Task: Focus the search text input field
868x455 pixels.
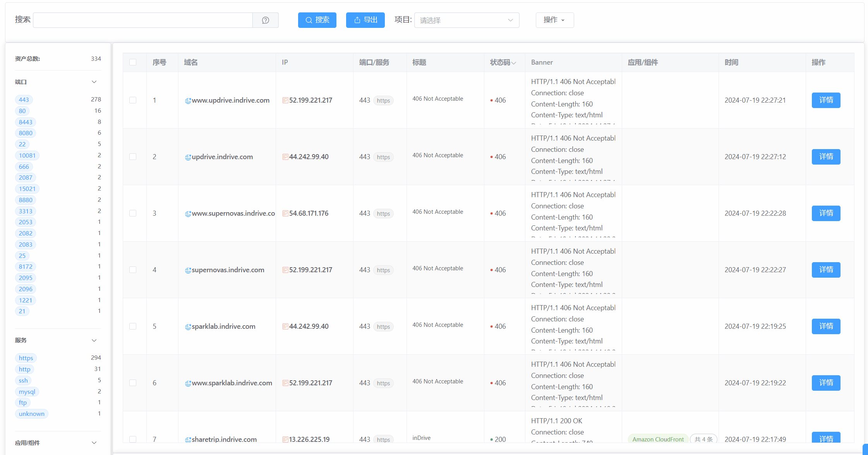Action: tap(142, 20)
